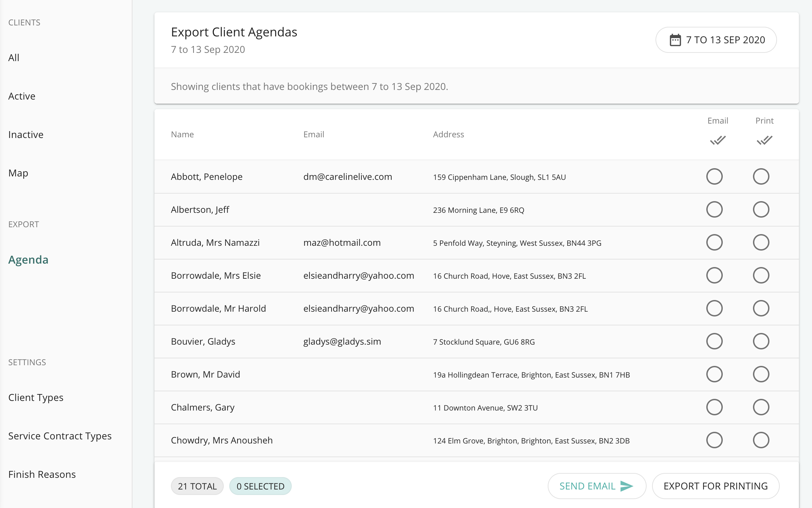812x508 pixels.
Task: Select all clients for Print using double-check icon
Action: tap(764, 140)
